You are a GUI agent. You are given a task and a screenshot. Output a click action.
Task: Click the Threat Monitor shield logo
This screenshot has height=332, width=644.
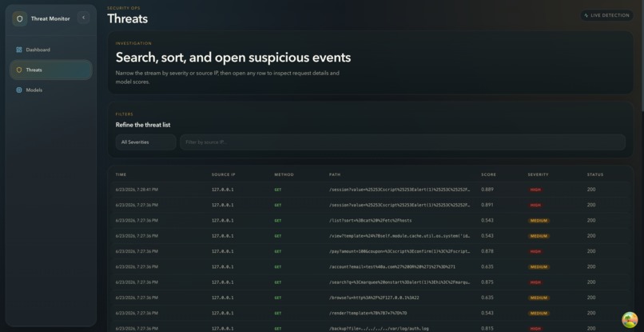coord(19,18)
